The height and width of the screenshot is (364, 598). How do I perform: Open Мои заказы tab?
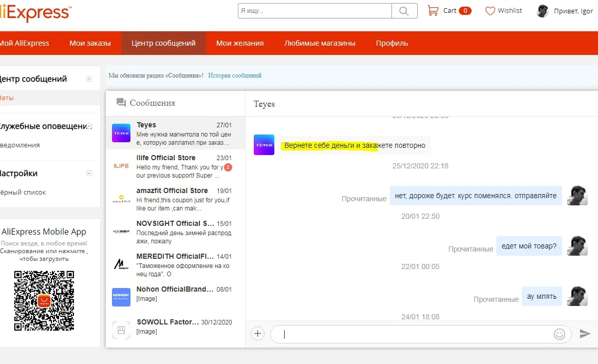(x=90, y=43)
